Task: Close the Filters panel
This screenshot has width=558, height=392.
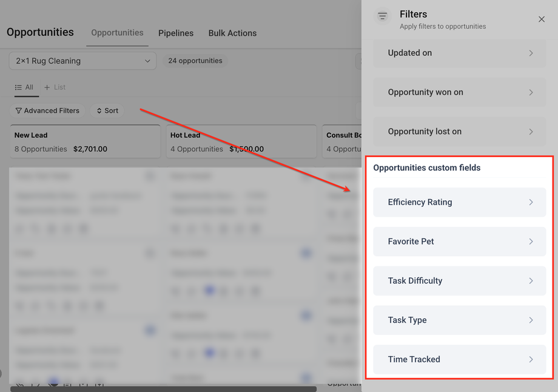Action: [542, 19]
